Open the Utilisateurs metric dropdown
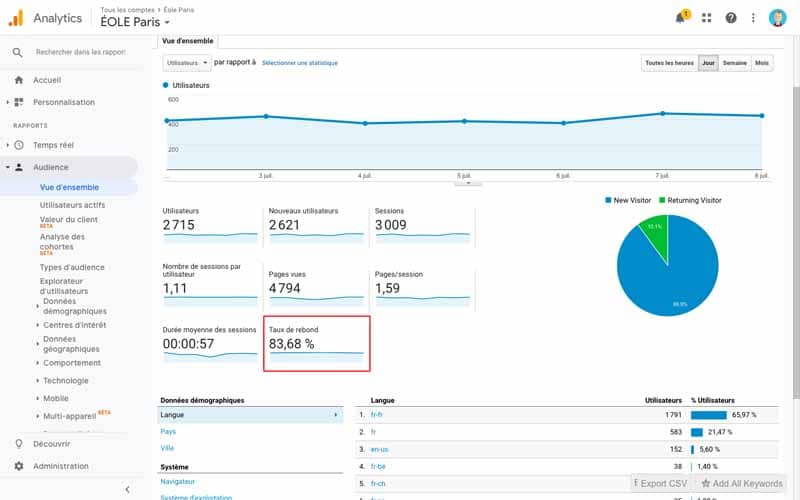This screenshot has height=500, width=800. pyautogui.click(x=187, y=63)
